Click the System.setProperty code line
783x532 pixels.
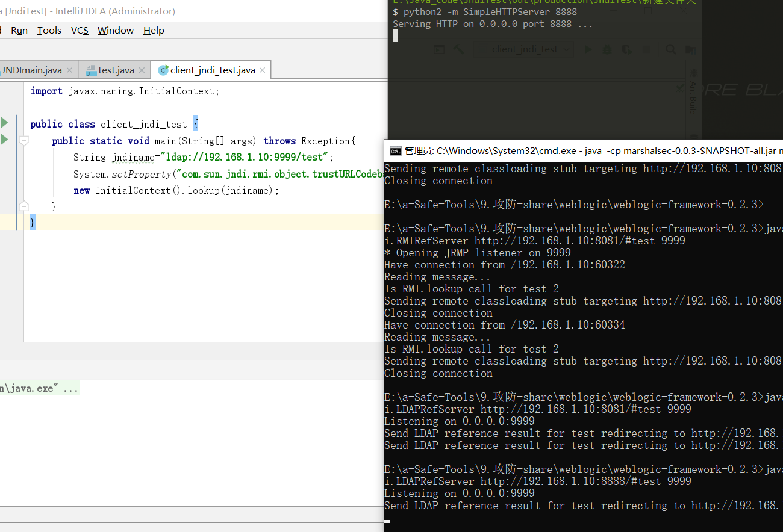point(229,174)
